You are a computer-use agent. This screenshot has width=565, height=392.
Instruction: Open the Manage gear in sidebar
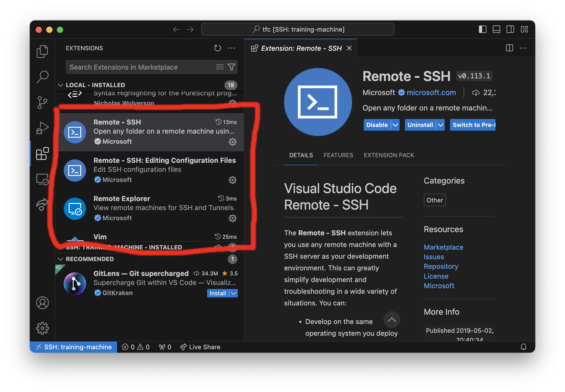[42, 328]
